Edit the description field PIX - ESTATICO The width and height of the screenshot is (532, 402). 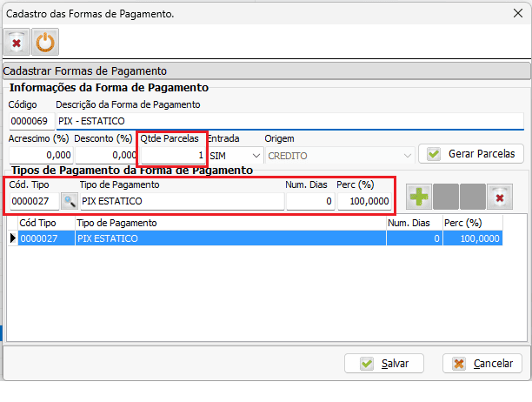(290, 121)
